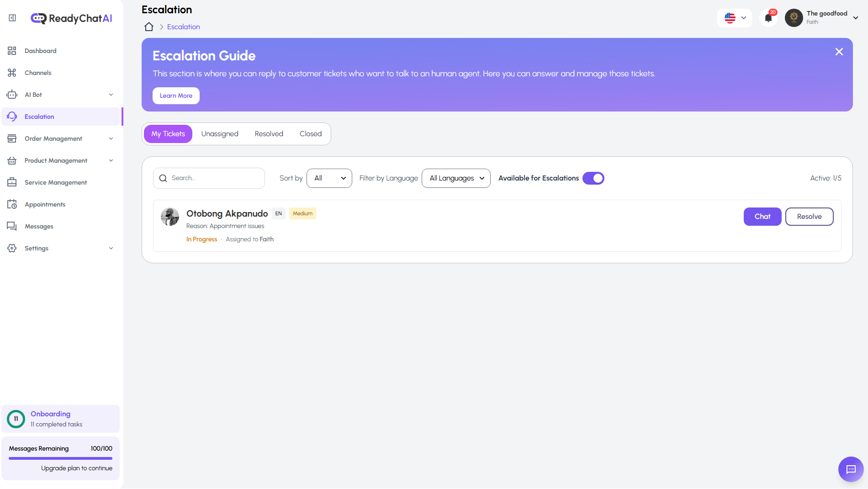The width and height of the screenshot is (868, 489).
Task: Click the Messages Remaining progress bar
Action: coord(60,458)
